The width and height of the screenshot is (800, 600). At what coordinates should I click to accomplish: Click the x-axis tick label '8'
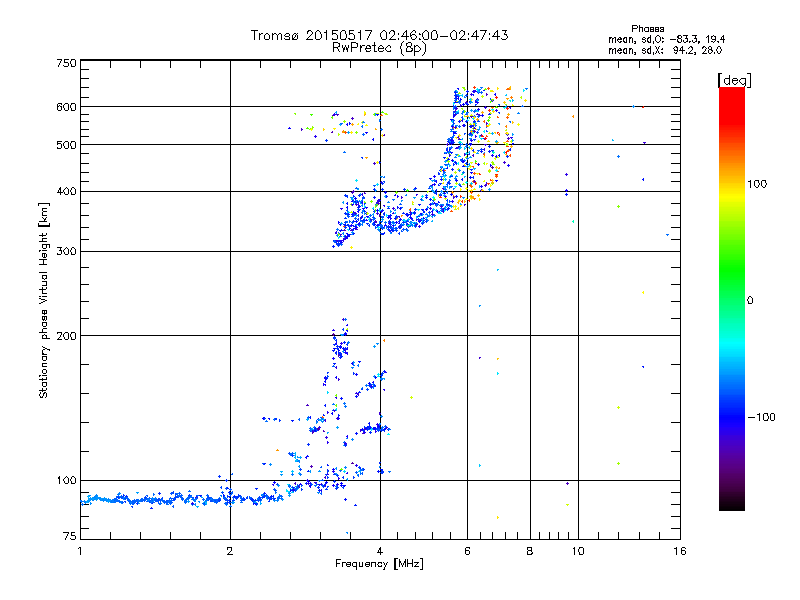tap(530, 551)
